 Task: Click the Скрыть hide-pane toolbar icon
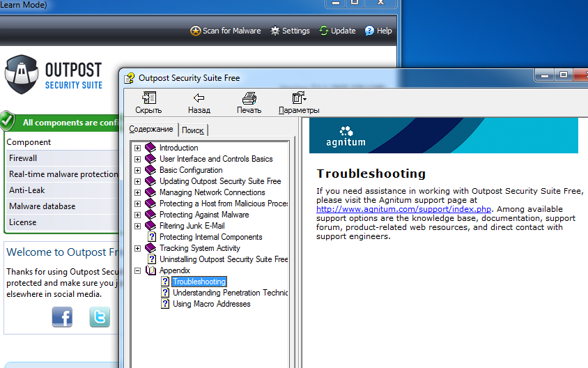(x=149, y=98)
